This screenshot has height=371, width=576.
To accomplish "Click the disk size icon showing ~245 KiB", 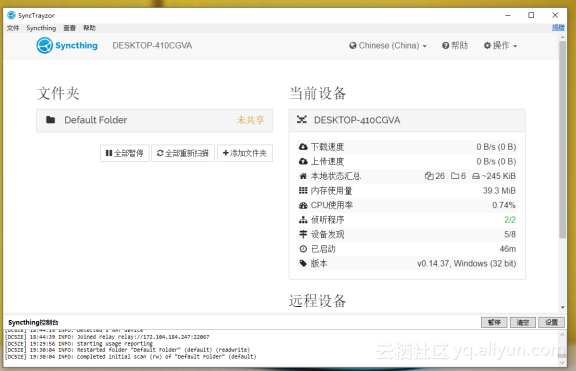I will coord(476,176).
